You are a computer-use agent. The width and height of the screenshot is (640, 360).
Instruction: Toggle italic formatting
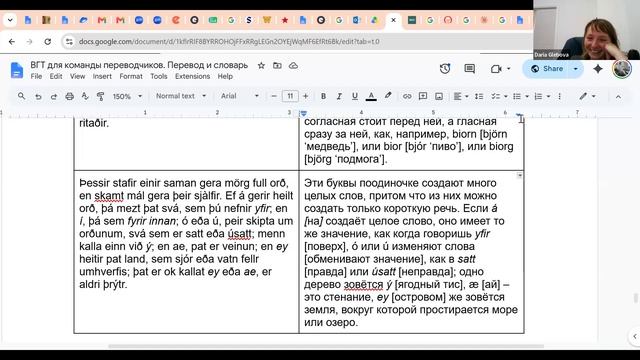[x=339, y=96]
